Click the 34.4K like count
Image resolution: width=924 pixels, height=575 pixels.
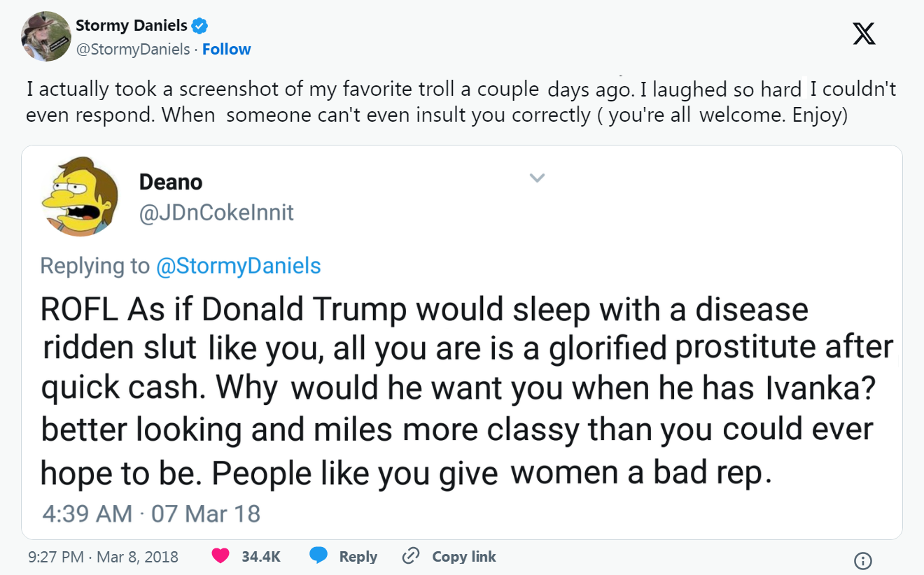[260, 557]
